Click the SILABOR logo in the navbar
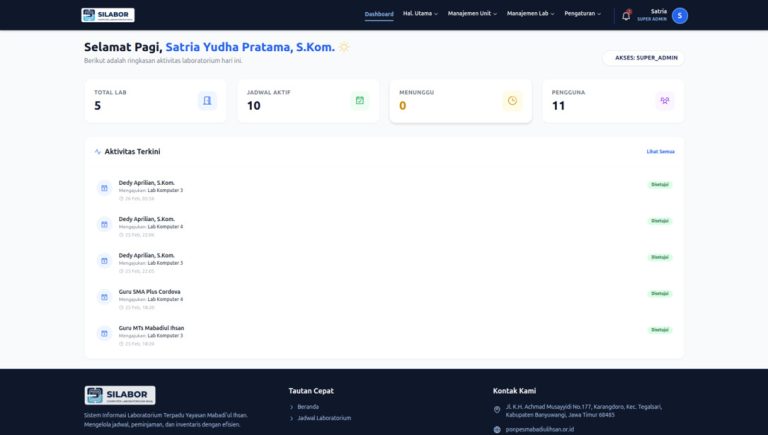The width and height of the screenshot is (768, 435). tap(107, 15)
